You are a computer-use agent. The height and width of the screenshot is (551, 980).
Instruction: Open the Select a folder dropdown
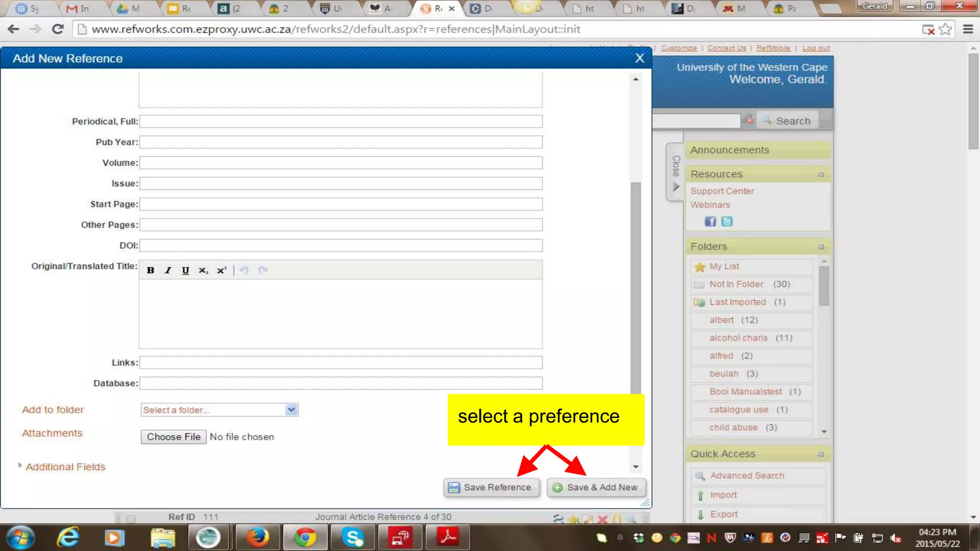220,410
